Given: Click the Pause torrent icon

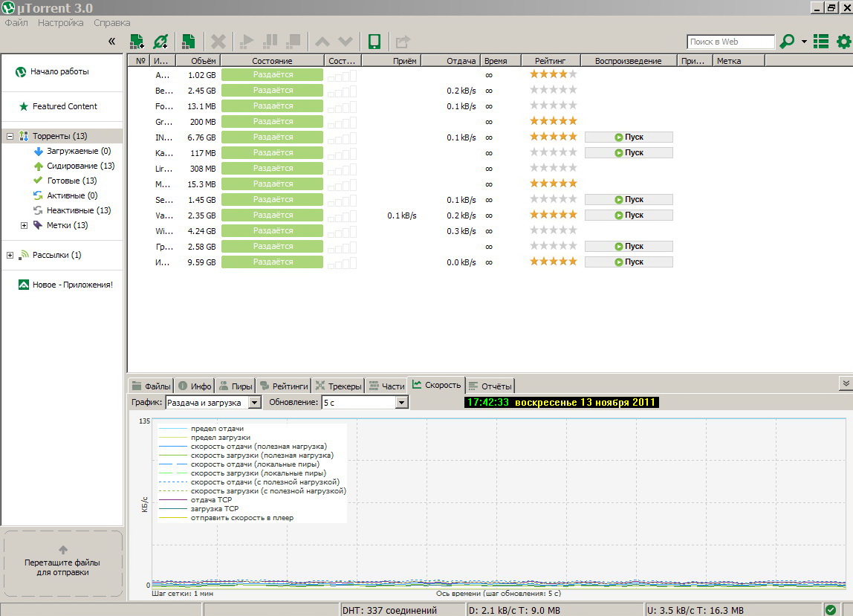Looking at the screenshot, I should pyautogui.click(x=270, y=42).
